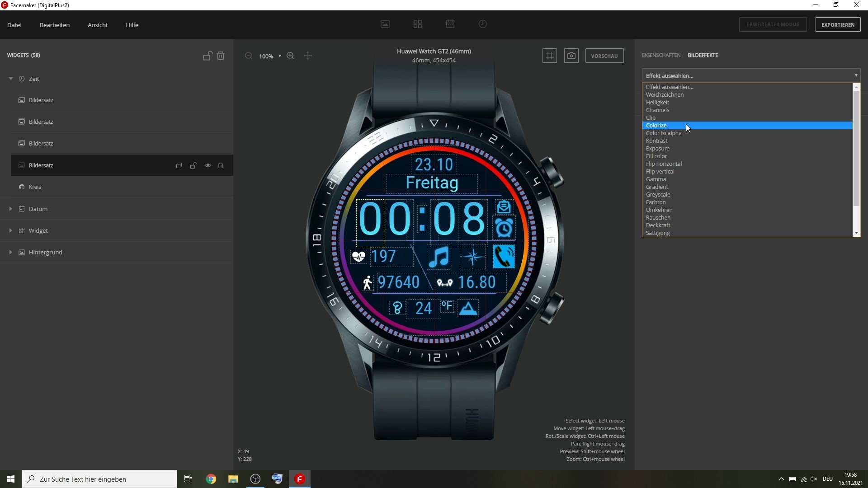Viewport: 868px width, 488px height.
Task: Open the Ansicht menu
Action: tap(98, 25)
